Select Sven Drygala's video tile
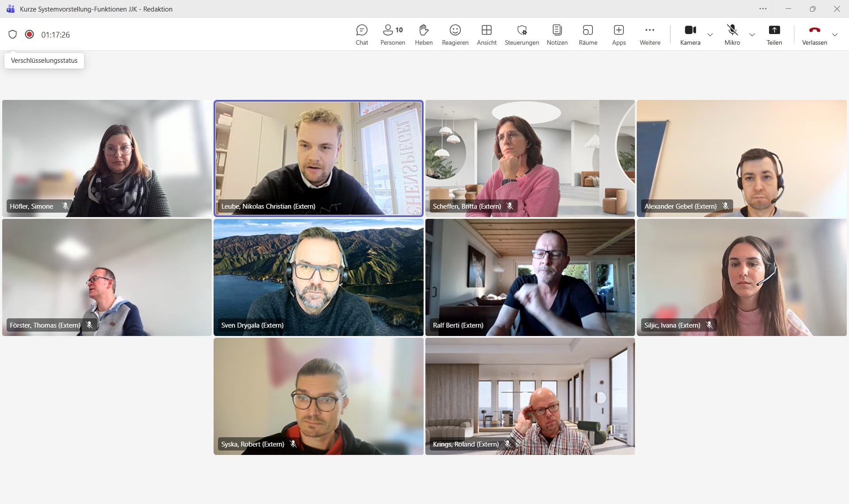Viewport: 849px width, 504px height. 318,277
